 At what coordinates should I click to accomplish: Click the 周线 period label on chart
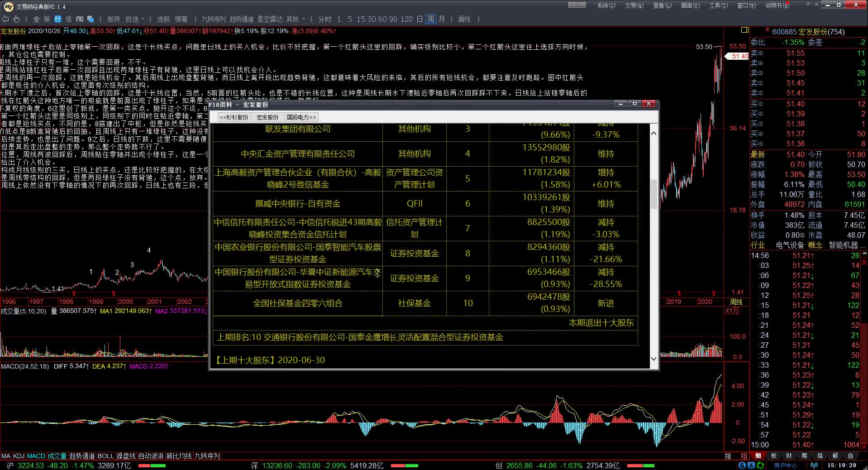tap(736, 302)
